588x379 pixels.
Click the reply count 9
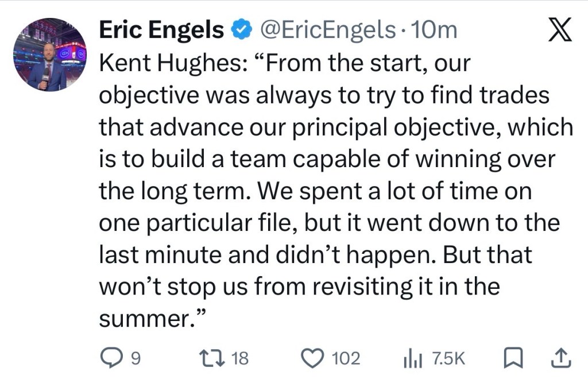point(135,359)
